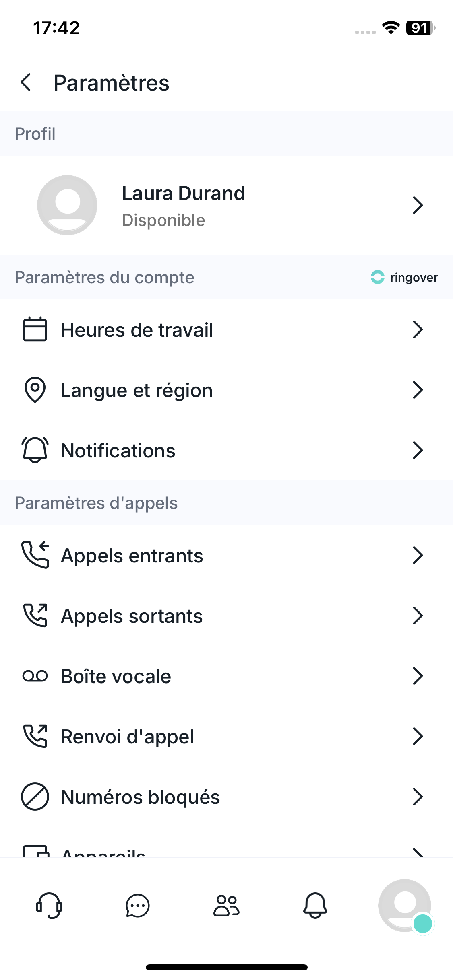The height and width of the screenshot is (980, 453).
Task: Tap the calendar icon for Heures de travail
Action: 35,329
